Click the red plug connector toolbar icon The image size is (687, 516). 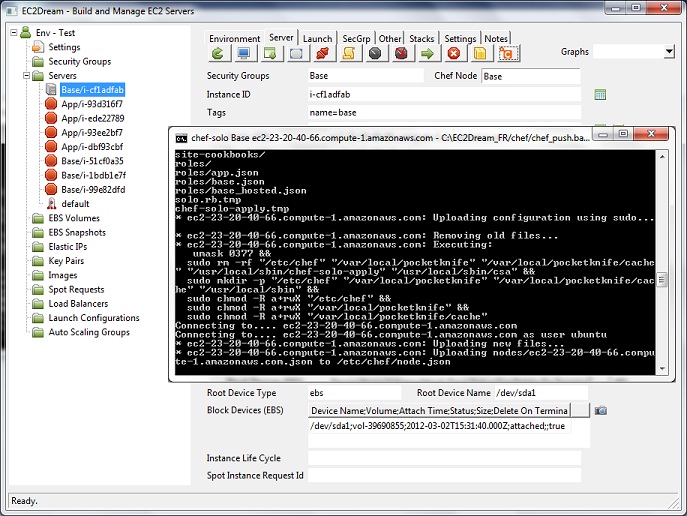322,53
